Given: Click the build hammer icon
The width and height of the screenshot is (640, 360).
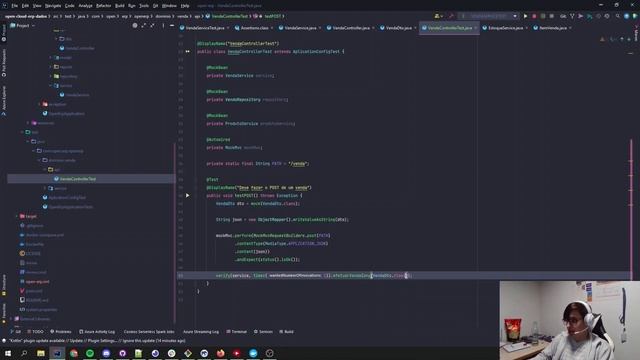Looking at the screenshot, I should [451, 16].
